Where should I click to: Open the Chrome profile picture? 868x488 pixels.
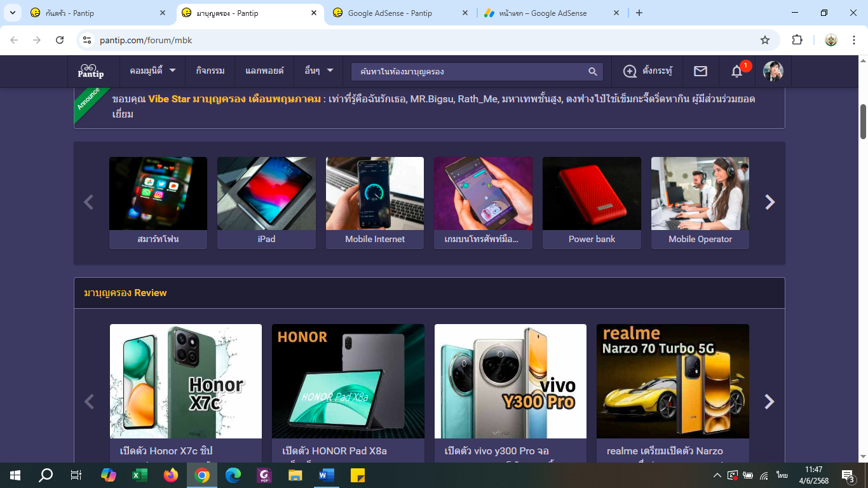(831, 40)
